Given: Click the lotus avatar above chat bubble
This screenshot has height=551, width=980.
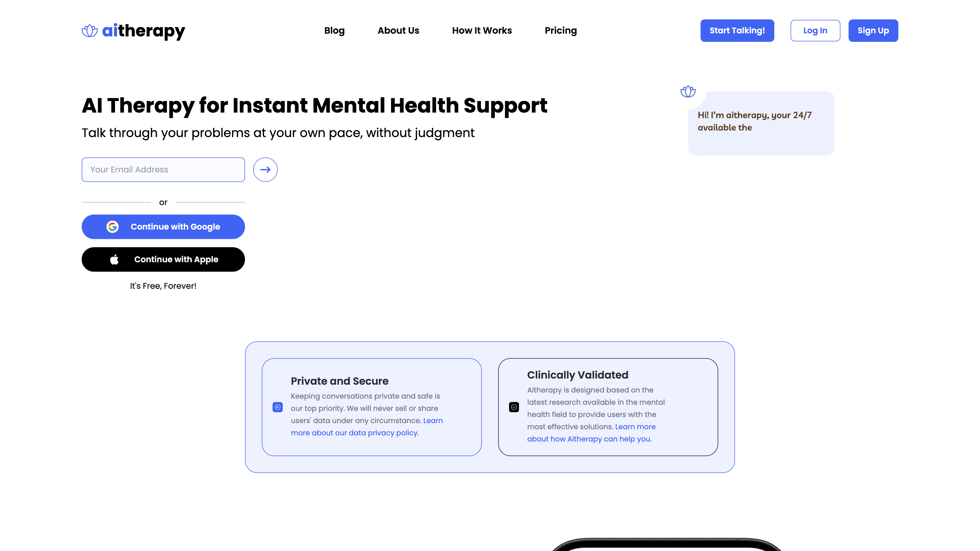Looking at the screenshot, I should point(688,91).
